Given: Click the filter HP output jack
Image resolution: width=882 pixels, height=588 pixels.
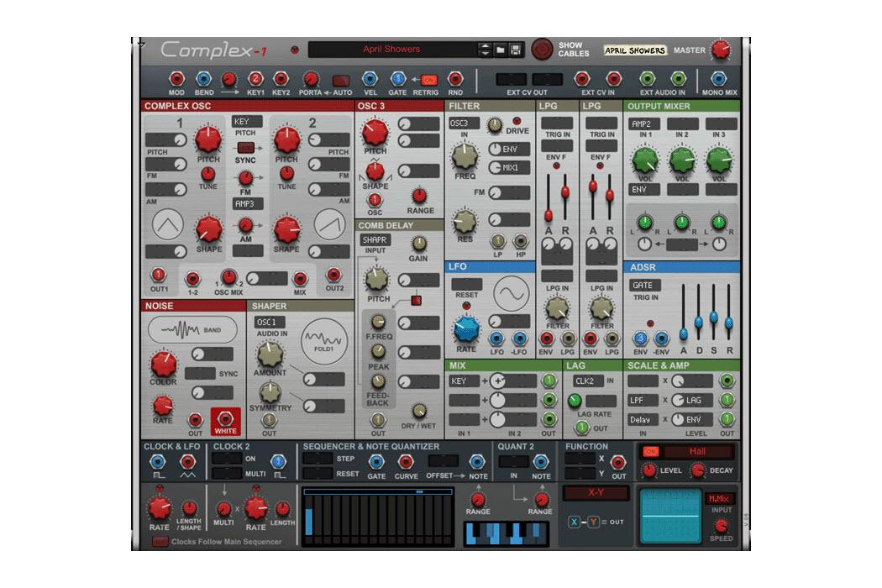Looking at the screenshot, I should (521, 241).
